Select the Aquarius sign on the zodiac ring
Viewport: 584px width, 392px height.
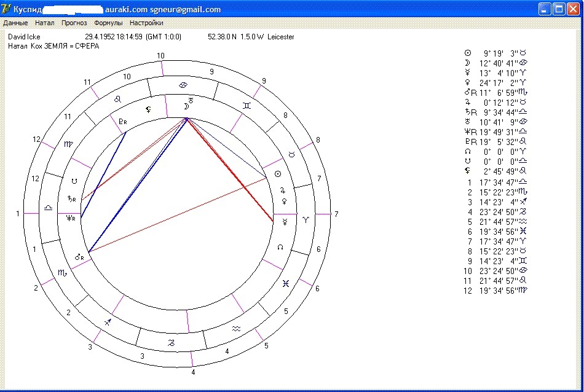click(x=236, y=329)
